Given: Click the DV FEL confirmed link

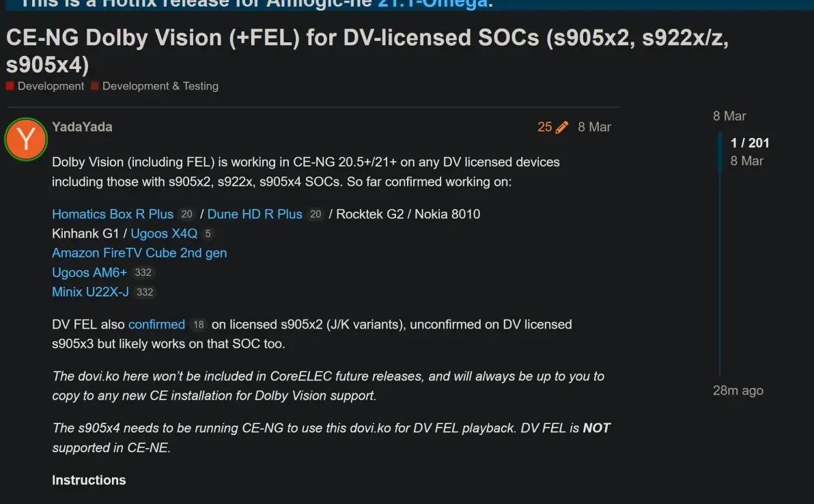Looking at the screenshot, I should coord(156,324).
